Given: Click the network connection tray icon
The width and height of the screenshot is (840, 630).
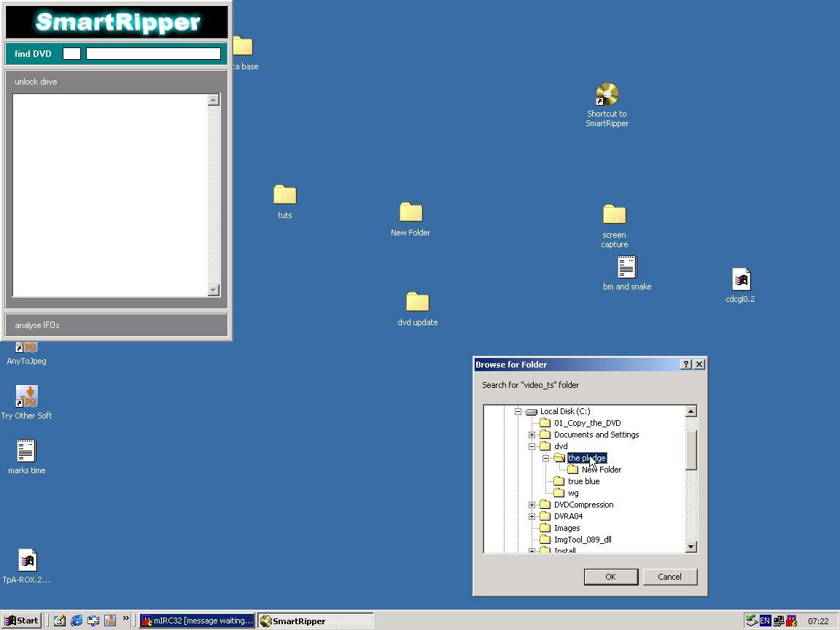Looking at the screenshot, I should point(779,621).
